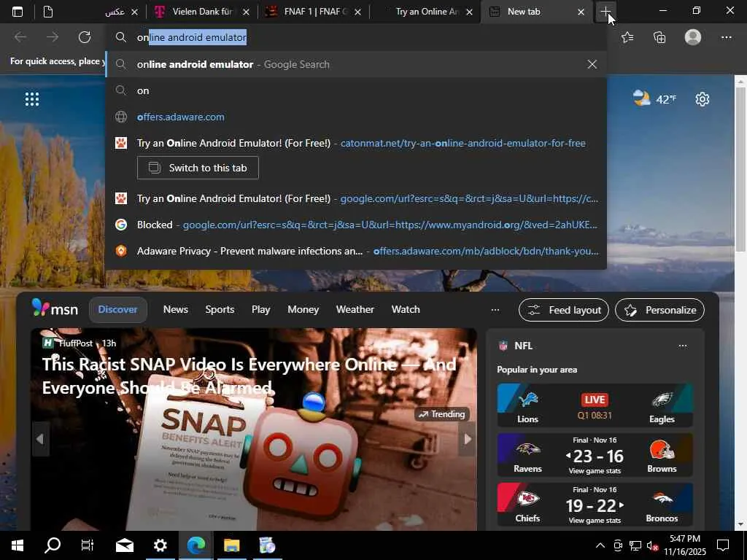Open the MSN app launcher grid
747x560 pixels.
point(32,99)
